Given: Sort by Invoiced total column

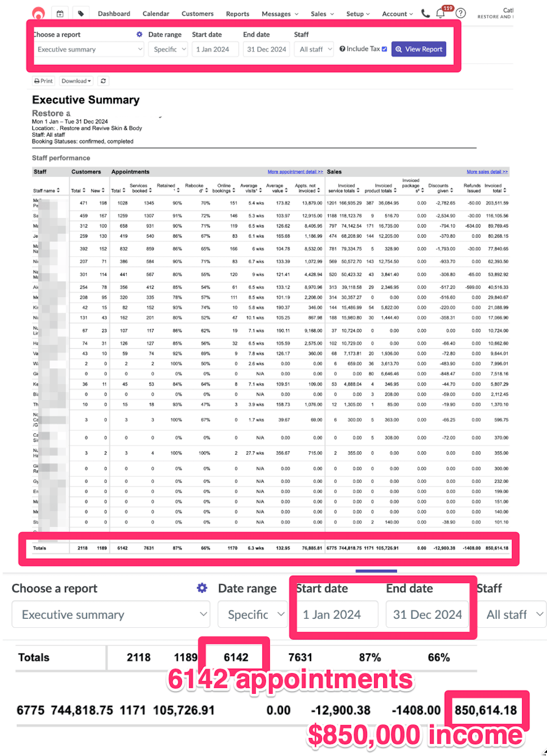Looking at the screenshot, I should [x=495, y=188].
